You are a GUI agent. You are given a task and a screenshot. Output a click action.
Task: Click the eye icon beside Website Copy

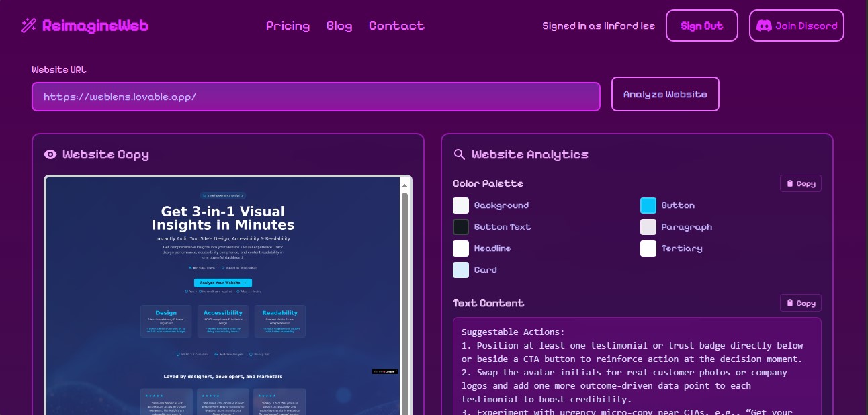coord(50,154)
